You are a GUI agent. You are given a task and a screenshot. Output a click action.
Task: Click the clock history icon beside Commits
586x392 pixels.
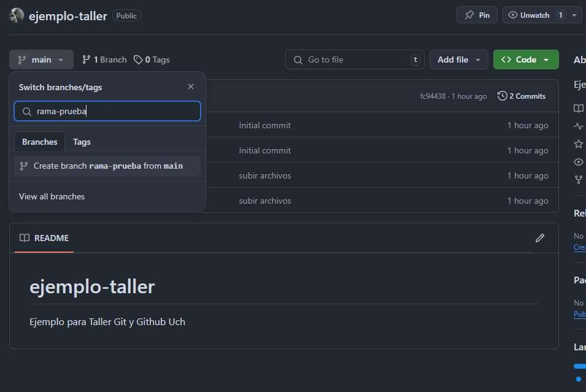(x=502, y=96)
